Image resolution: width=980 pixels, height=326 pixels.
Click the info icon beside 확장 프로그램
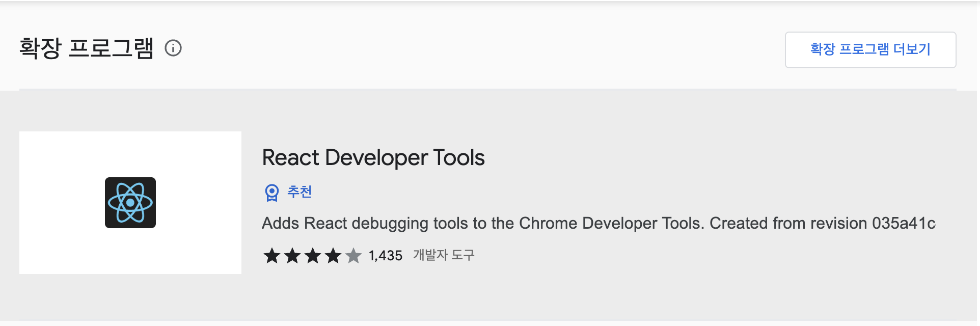[173, 48]
